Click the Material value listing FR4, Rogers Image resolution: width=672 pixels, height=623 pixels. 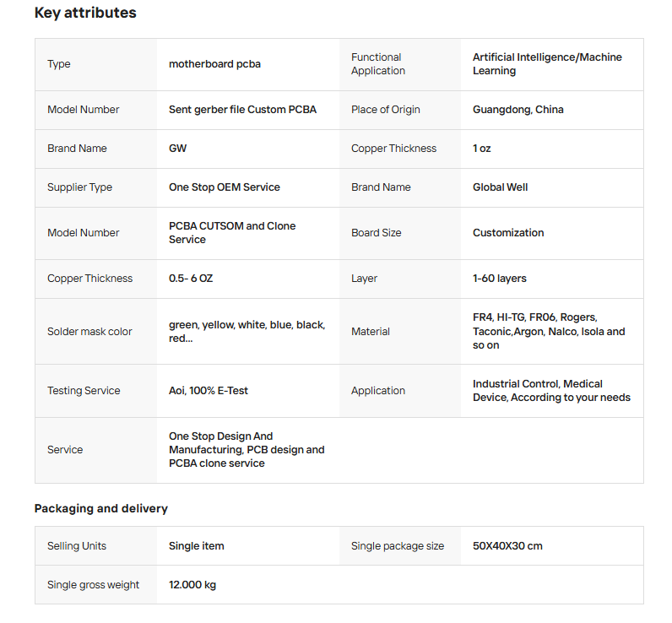click(x=548, y=332)
